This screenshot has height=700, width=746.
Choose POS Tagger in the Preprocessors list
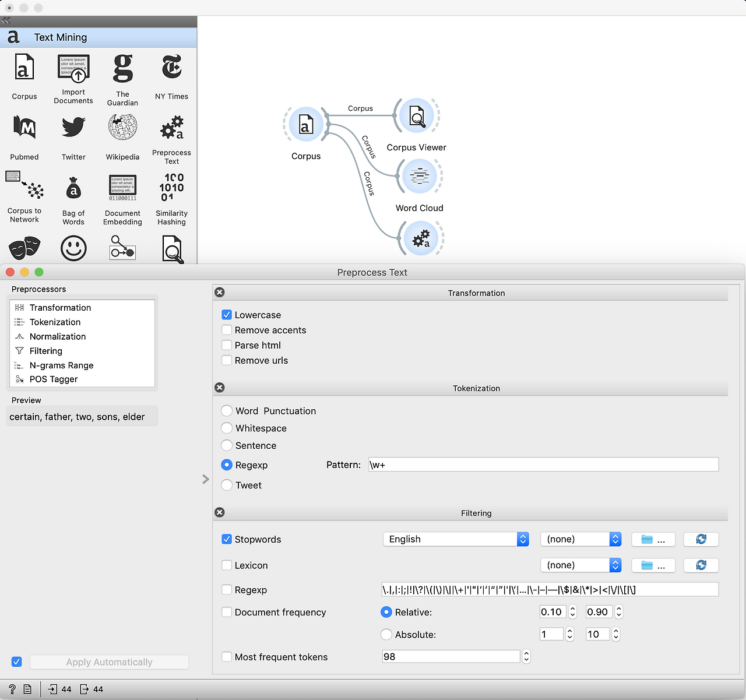click(x=82, y=379)
